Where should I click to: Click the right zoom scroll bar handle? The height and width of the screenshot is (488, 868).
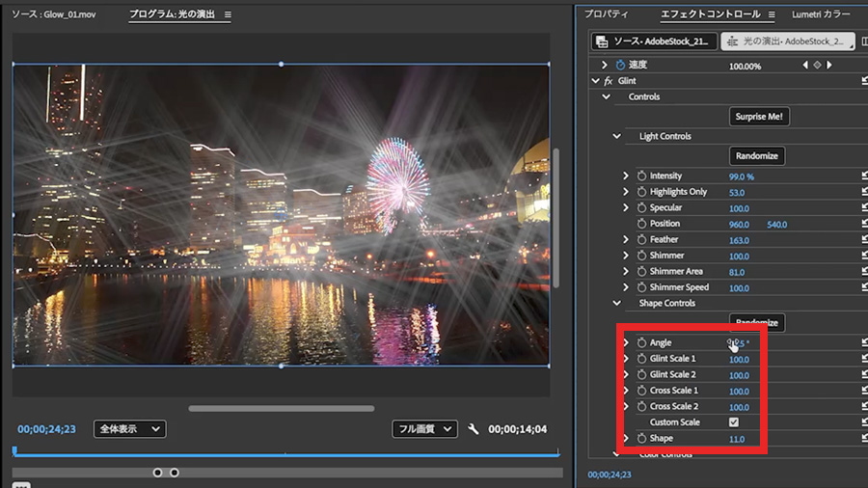pos(175,473)
